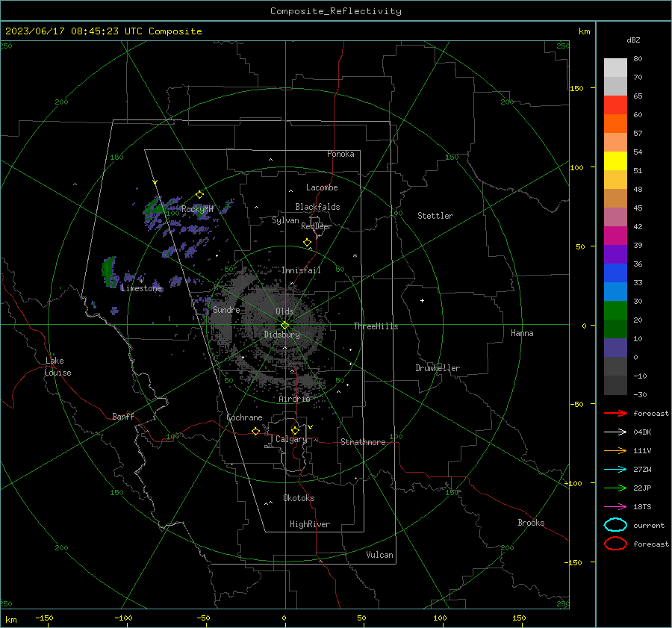Click the Hanna label
Viewport: 672px width, 628px height.
(522, 333)
